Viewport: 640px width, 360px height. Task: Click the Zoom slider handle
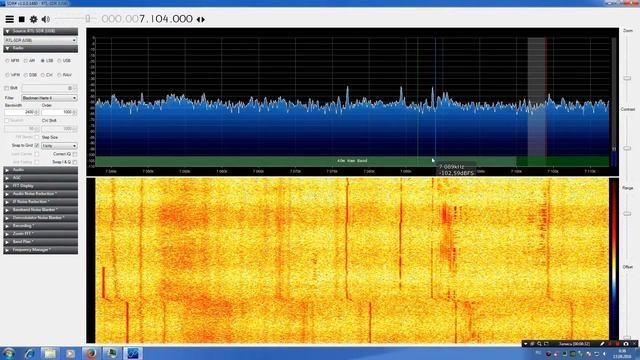tap(627, 78)
